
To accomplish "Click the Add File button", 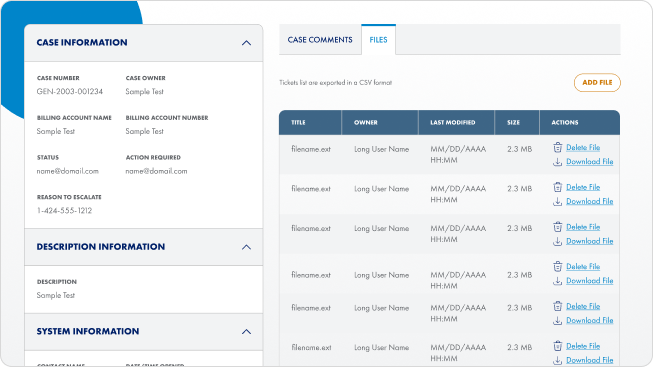I will (x=597, y=82).
